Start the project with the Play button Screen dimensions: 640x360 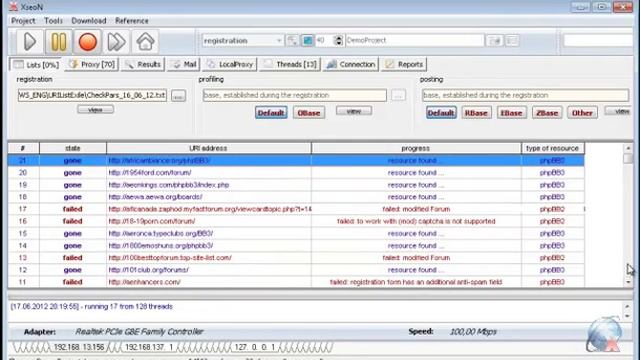tap(30, 42)
